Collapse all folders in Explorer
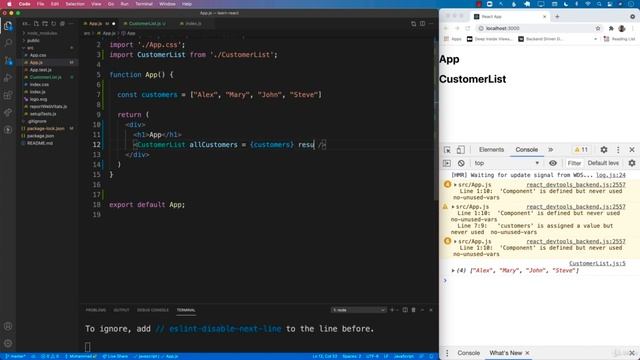Screen dimensions: 640x360 pos(62,24)
